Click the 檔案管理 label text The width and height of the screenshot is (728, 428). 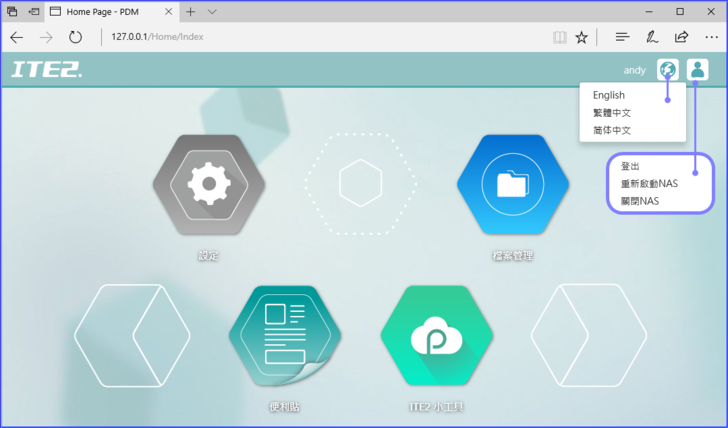[x=513, y=256]
